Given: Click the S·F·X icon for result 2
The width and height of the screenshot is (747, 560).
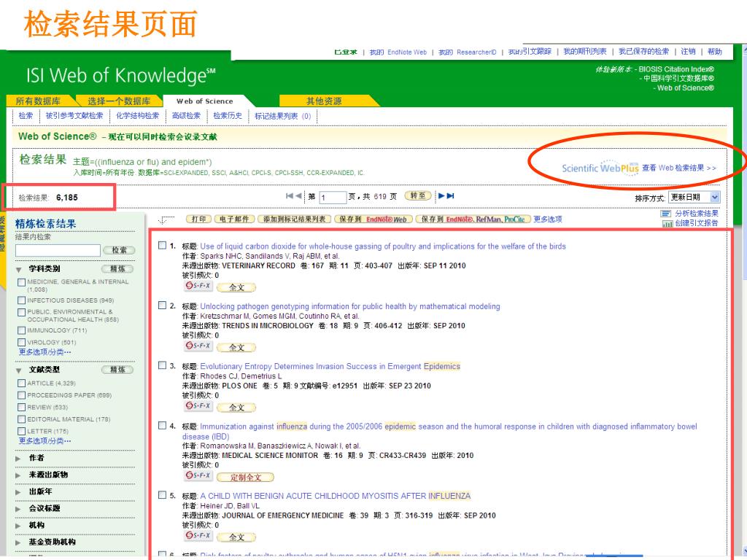Looking at the screenshot, I should point(198,346).
